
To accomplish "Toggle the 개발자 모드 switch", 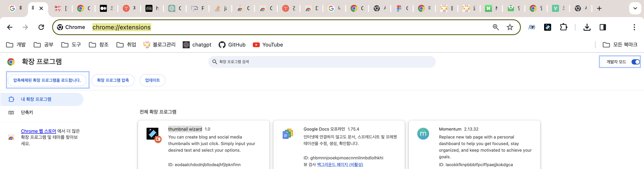I will point(635,62).
